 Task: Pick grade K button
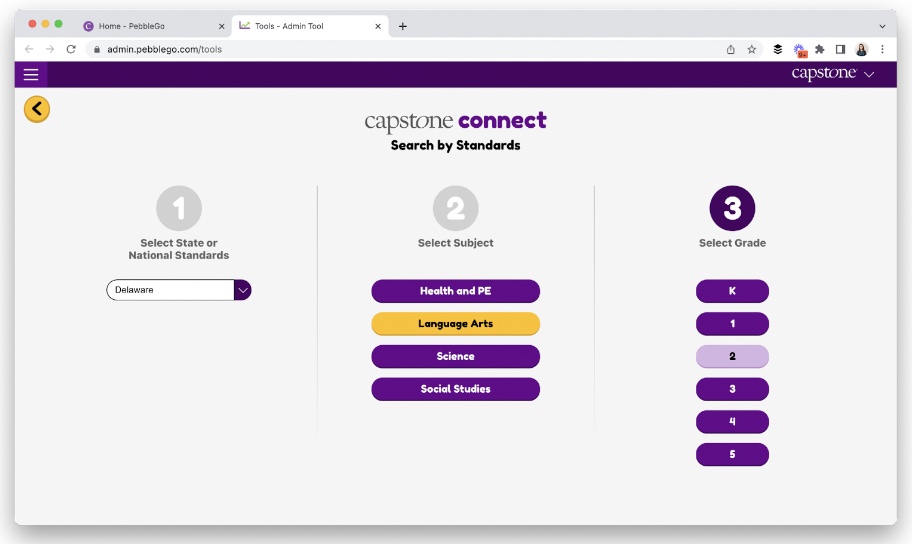click(732, 291)
